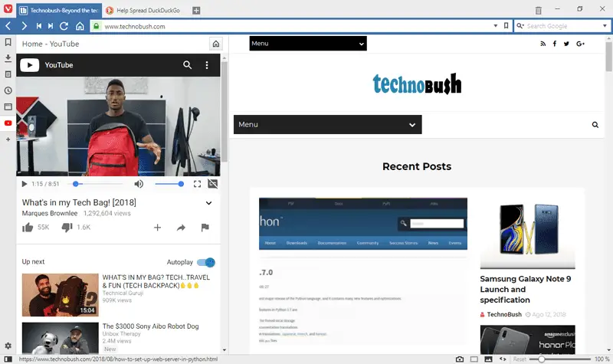Visit the Technobush Google Plus page
Image resolution: width=613 pixels, height=364 pixels.
click(x=580, y=44)
